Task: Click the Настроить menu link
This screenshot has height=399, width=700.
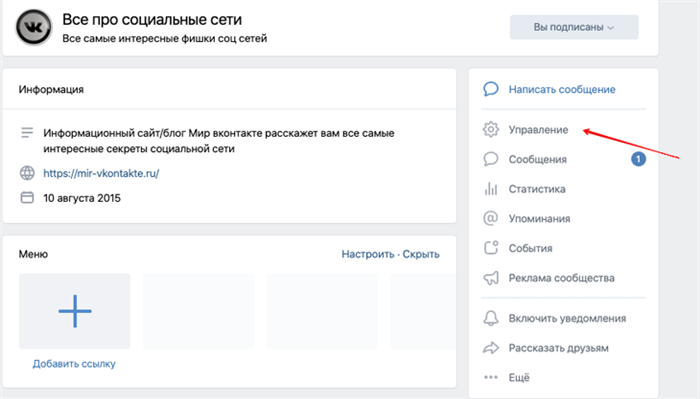Action: pyautogui.click(x=367, y=254)
